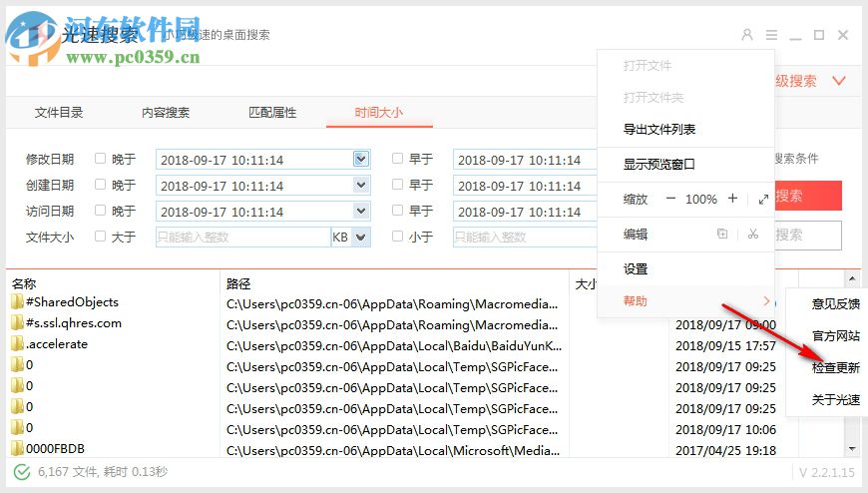Enable 修改日期 晚于 checkbox

100,159
